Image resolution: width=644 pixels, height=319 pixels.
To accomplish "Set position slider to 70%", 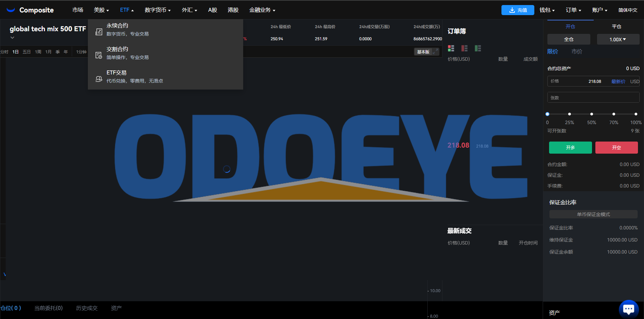I will click(x=614, y=114).
